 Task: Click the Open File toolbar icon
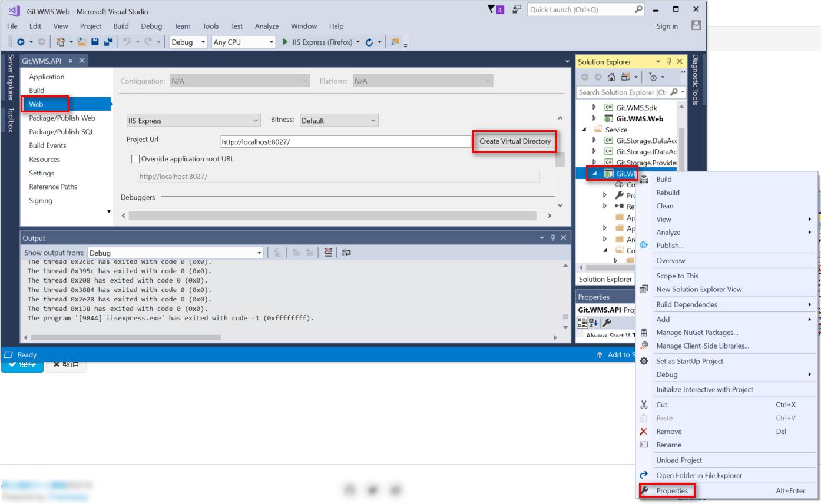click(x=82, y=42)
